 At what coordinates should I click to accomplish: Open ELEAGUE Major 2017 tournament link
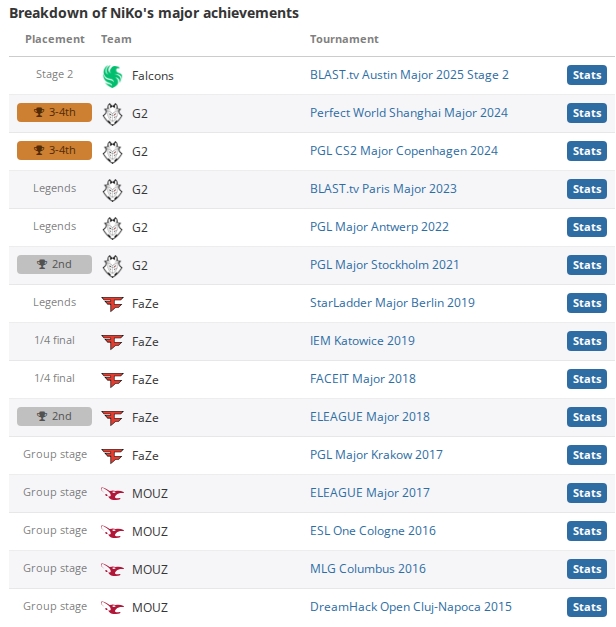coord(370,493)
